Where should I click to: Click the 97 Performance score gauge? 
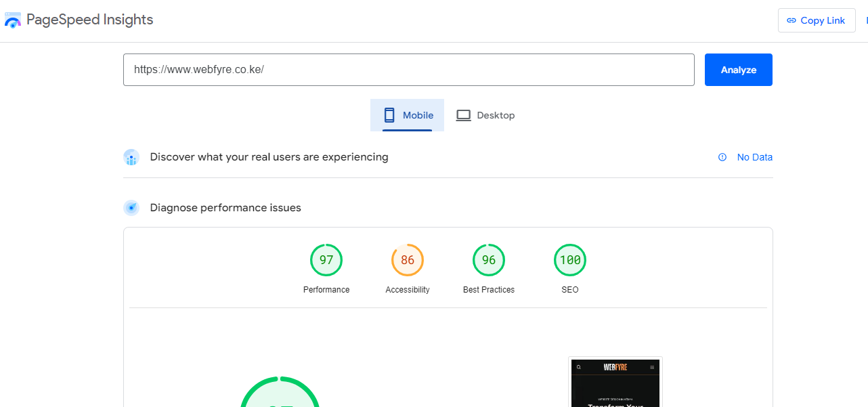[x=326, y=259]
